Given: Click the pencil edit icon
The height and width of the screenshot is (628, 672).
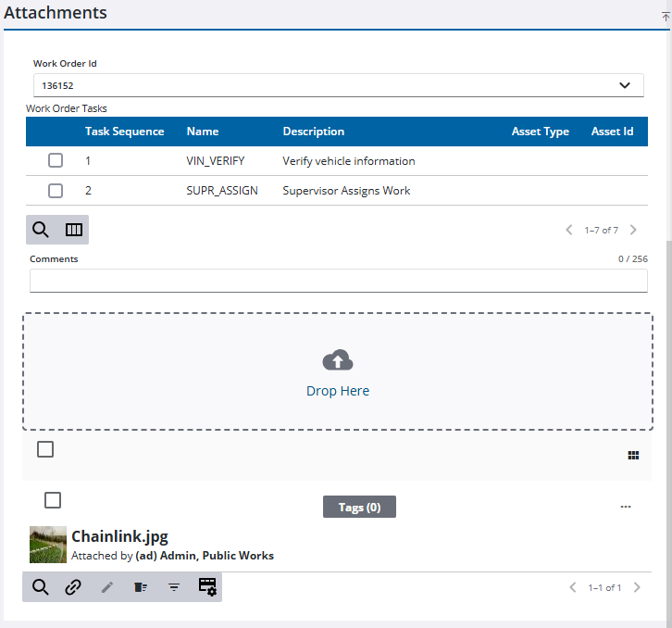Looking at the screenshot, I should coord(107,587).
